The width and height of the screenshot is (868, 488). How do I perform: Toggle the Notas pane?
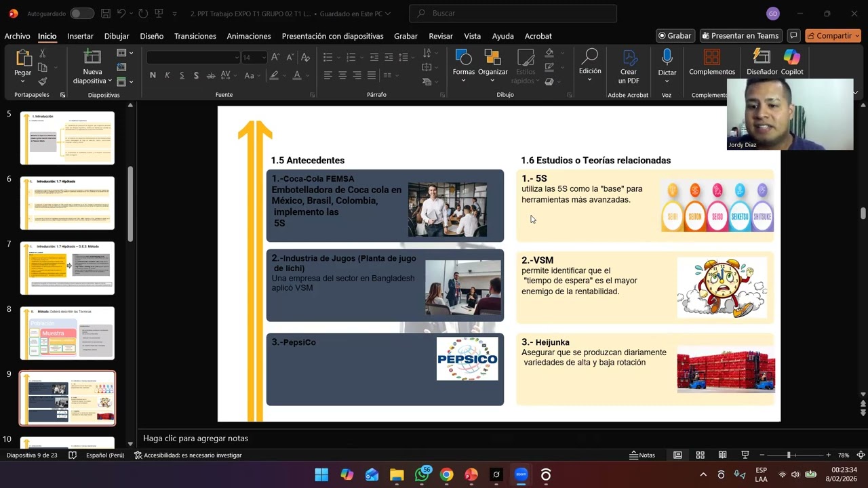[x=642, y=455]
